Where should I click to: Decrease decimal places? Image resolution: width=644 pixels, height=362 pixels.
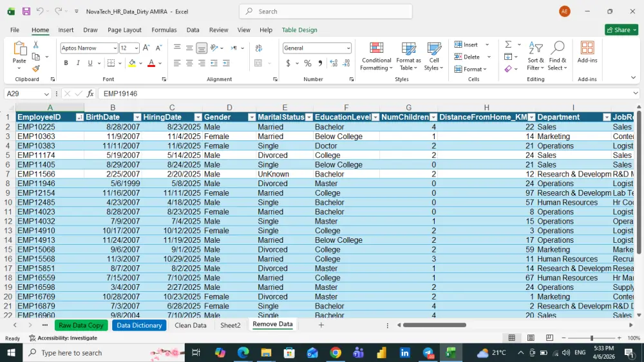pyautogui.click(x=346, y=63)
